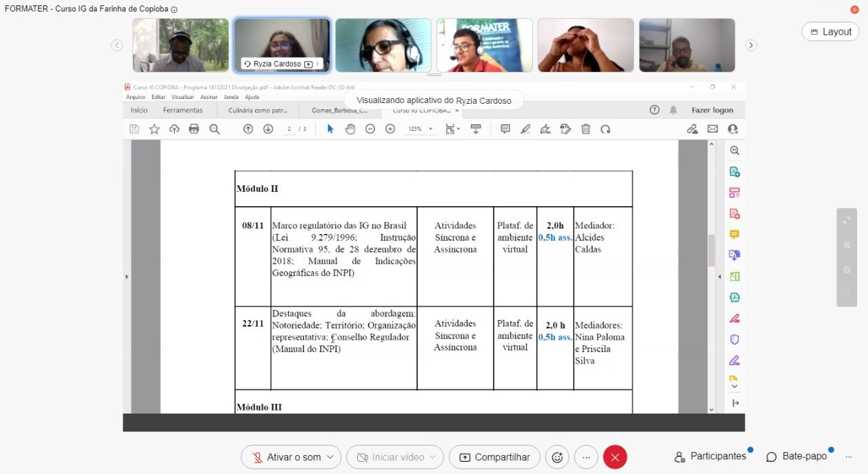Open the reactions smiley icon
Image resolution: width=868 pixels, height=474 pixels.
[557, 457]
